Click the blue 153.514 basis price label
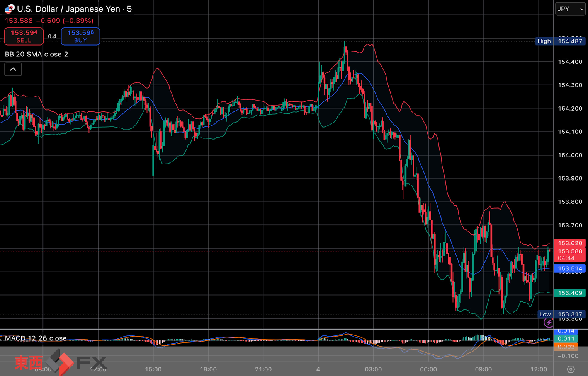 (570, 268)
